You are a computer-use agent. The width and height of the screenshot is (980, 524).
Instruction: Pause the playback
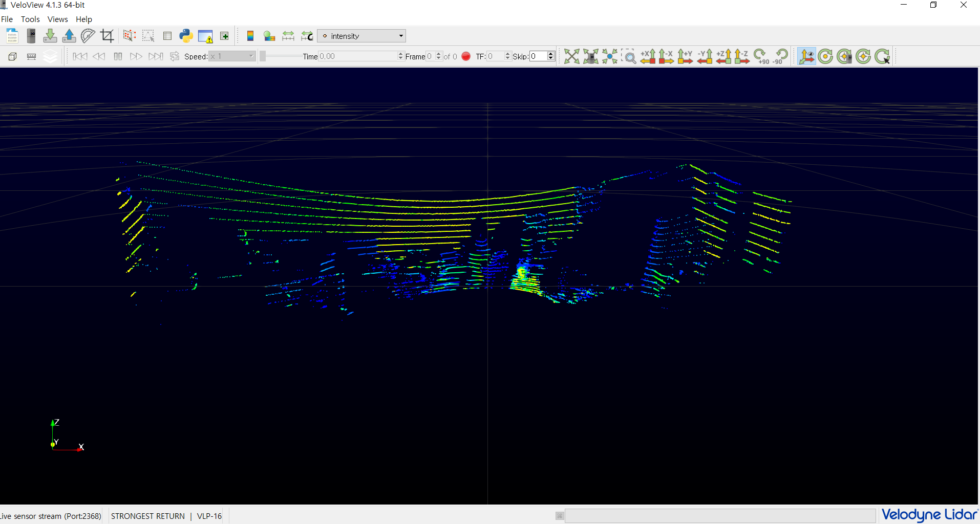point(118,56)
